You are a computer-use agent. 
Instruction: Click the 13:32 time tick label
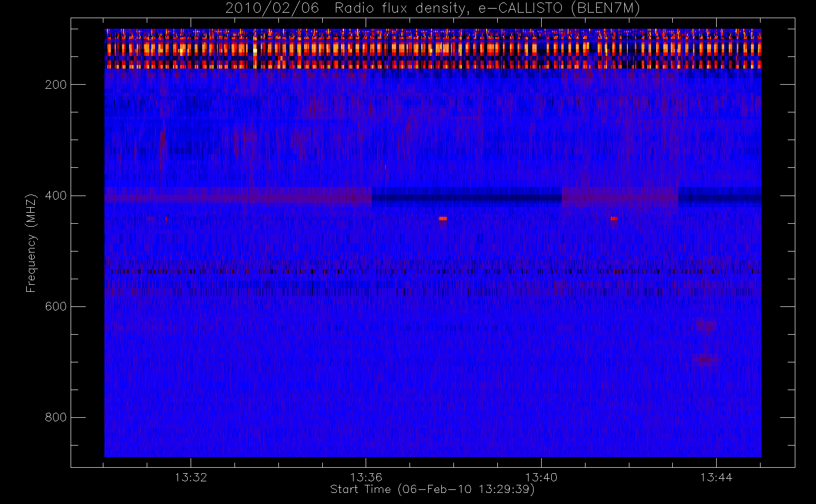pos(191,477)
